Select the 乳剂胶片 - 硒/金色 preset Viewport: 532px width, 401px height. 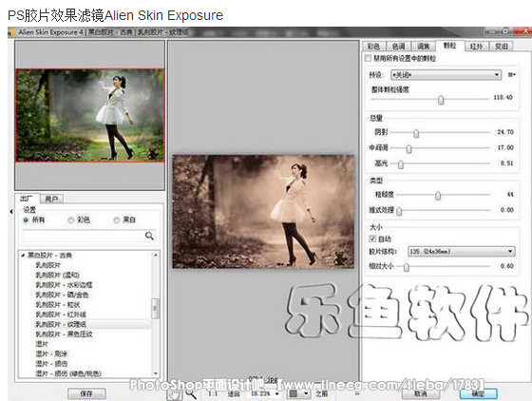click(62, 295)
